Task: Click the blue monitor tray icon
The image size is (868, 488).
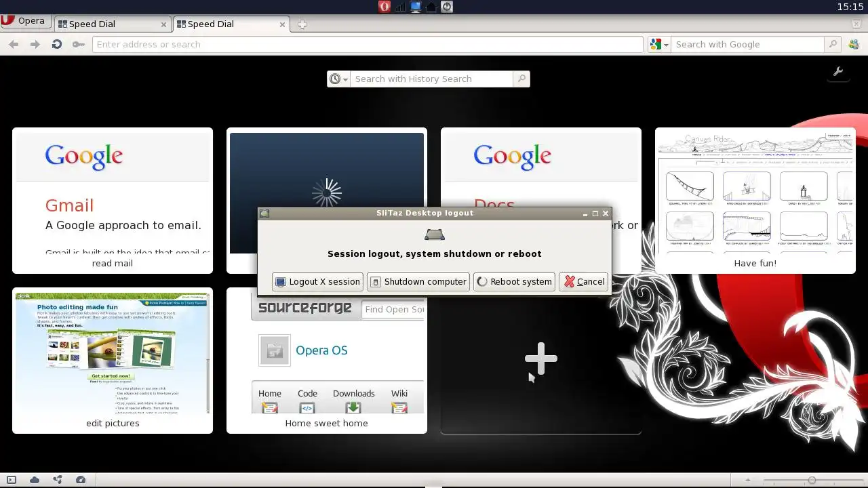Action: point(416,7)
